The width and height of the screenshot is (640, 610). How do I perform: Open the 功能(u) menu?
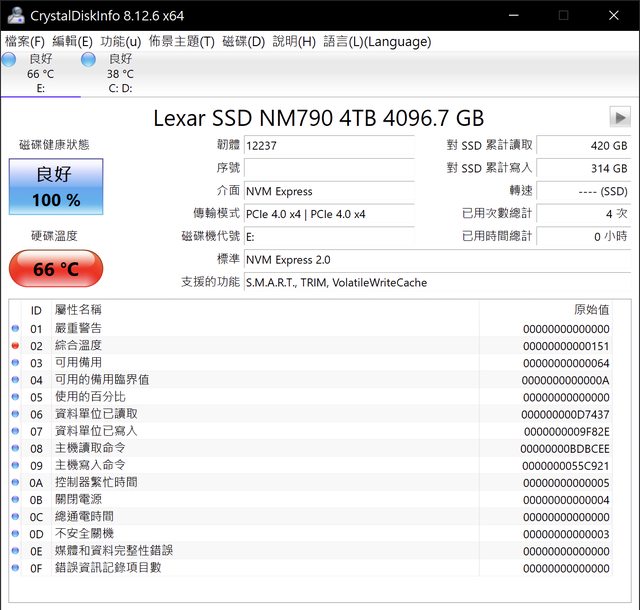[120, 41]
